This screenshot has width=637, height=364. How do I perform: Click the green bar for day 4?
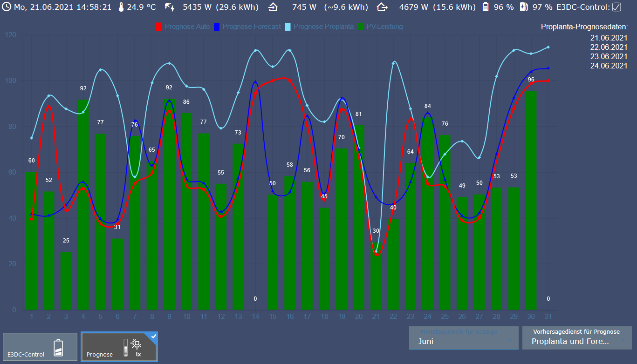pyautogui.click(x=83, y=204)
